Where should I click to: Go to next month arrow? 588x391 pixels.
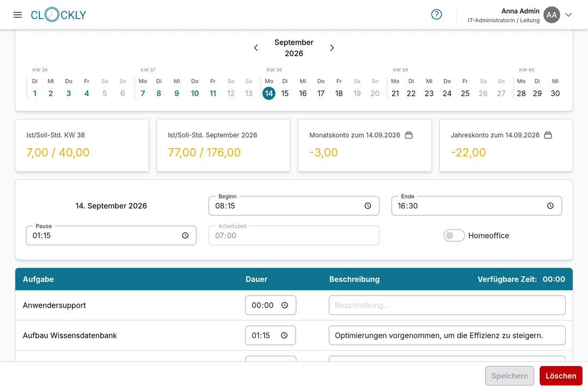[332, 48]
